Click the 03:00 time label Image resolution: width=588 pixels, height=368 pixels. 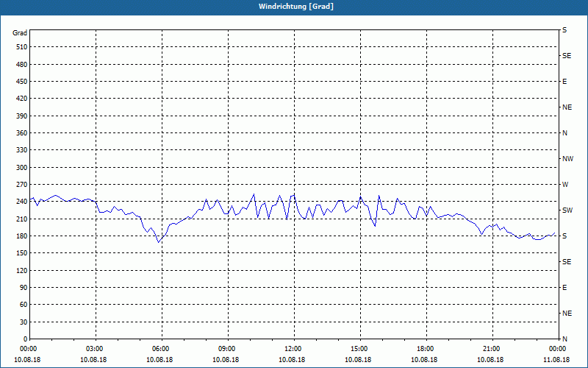(96, 349)
